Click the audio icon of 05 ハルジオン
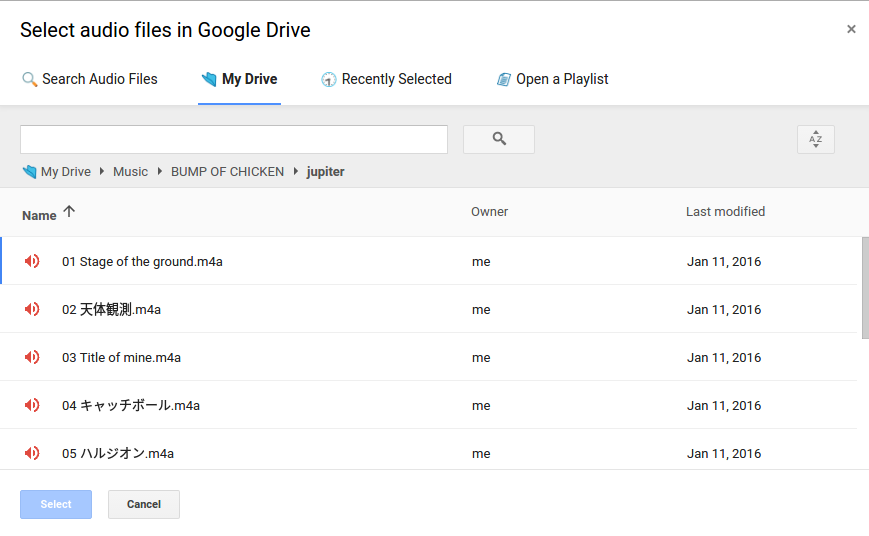 32,453
